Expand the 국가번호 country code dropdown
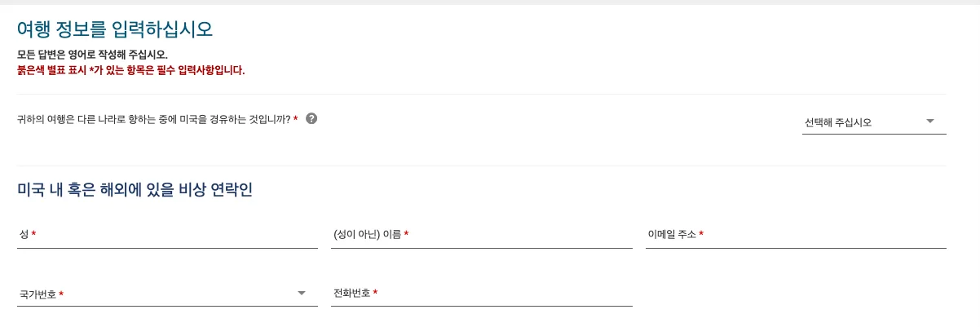This screenshot has width=980, height=327. [167, 294]
